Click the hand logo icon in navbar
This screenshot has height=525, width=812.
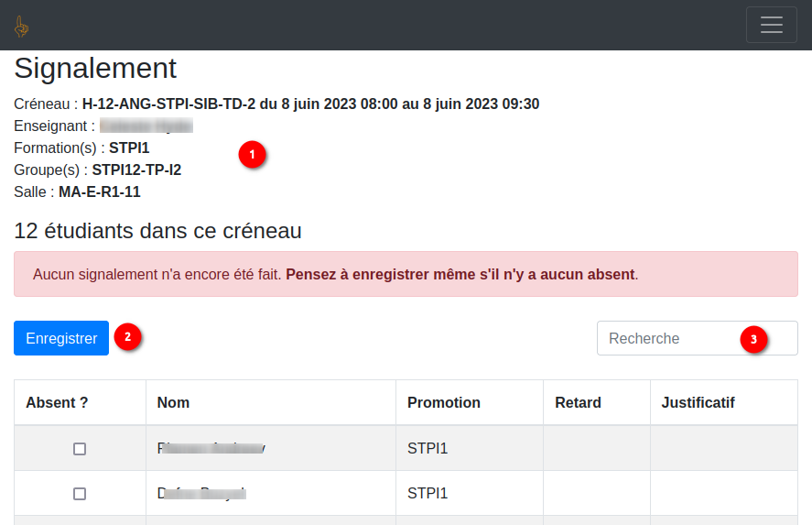21,27
